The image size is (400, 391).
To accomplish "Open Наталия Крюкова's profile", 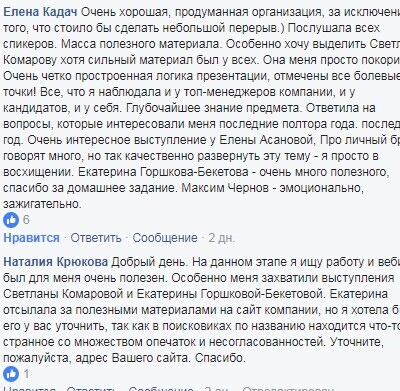I will tap(56, 262).
